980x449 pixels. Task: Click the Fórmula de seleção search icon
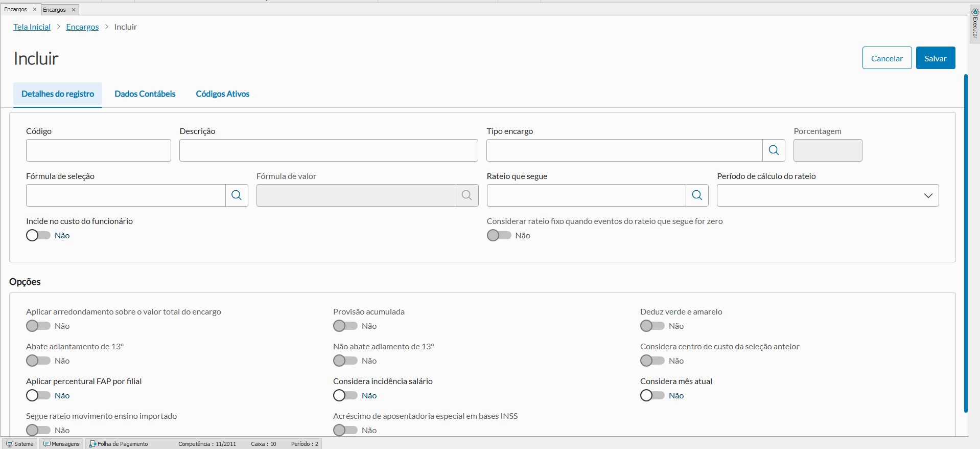click(x=237, y=195)
